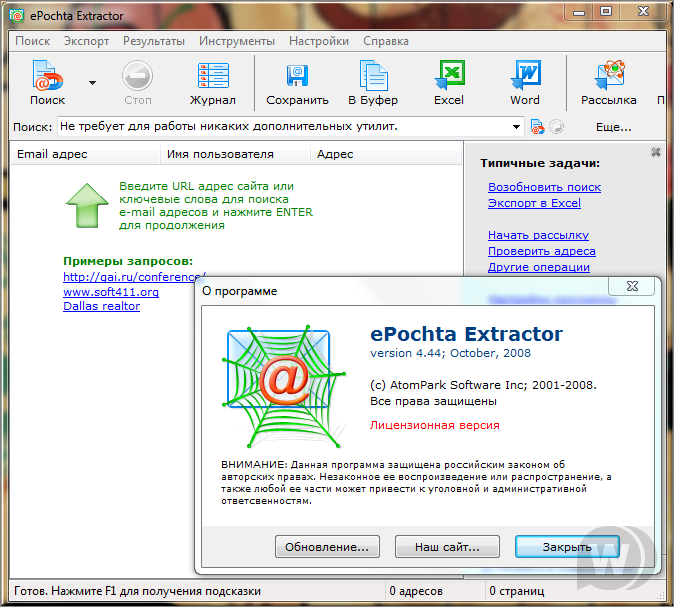This screenshot has width=674, height=607.
Task: Open the Поиск menu
Action: point(33,41)
